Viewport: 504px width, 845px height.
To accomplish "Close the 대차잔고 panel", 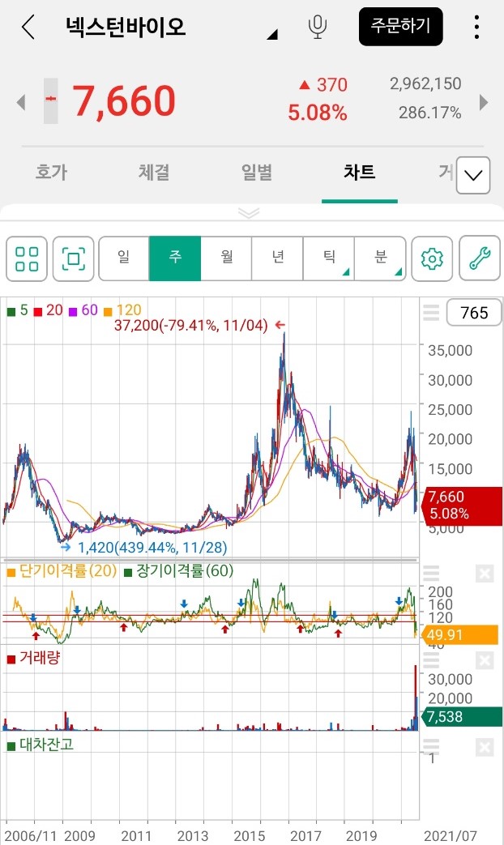I will (485, 748).
